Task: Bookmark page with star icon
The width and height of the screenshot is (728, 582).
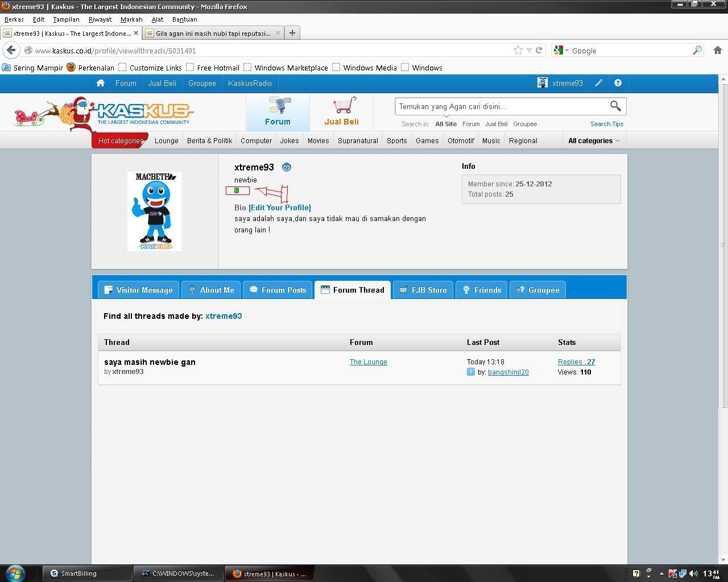Action: [518, 50]
